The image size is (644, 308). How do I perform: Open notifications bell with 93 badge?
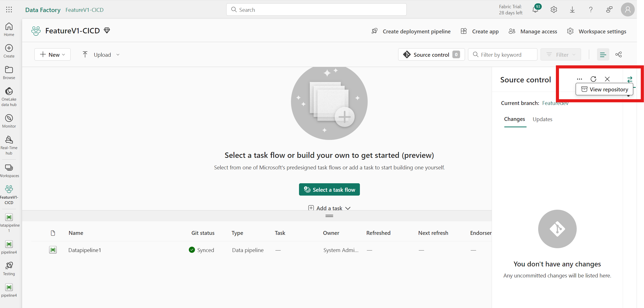click(x=535, y=10)
